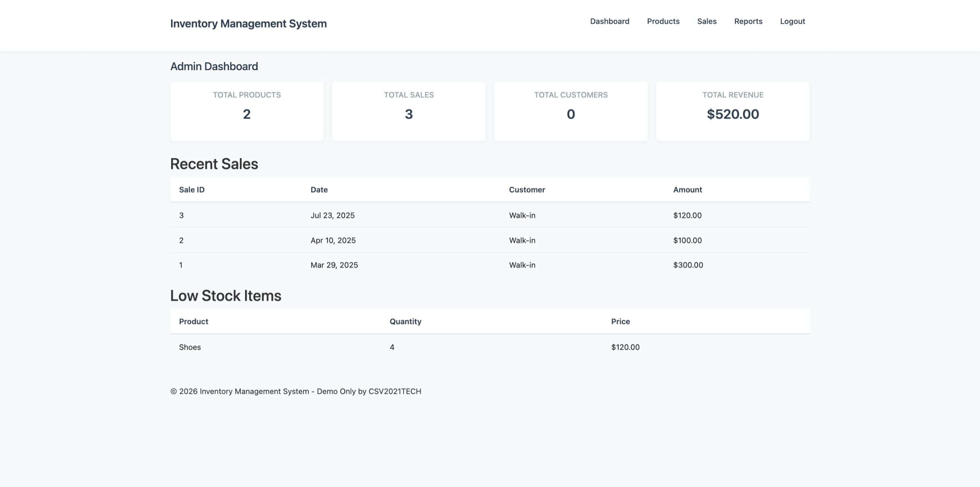Click the Quantity column header
980x487 pixels.
pyautogui.click(x=405, y=321)
